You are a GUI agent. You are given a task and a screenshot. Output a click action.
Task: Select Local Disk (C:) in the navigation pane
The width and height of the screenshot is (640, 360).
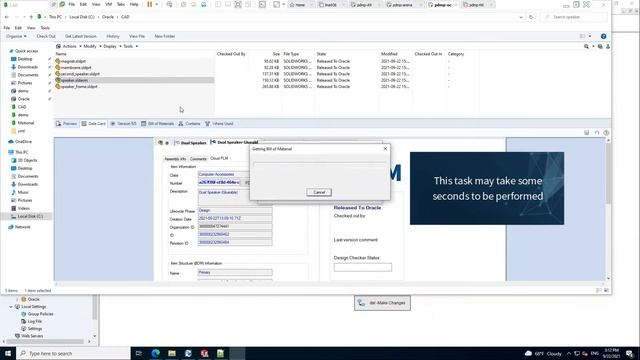tap(30, 216)
